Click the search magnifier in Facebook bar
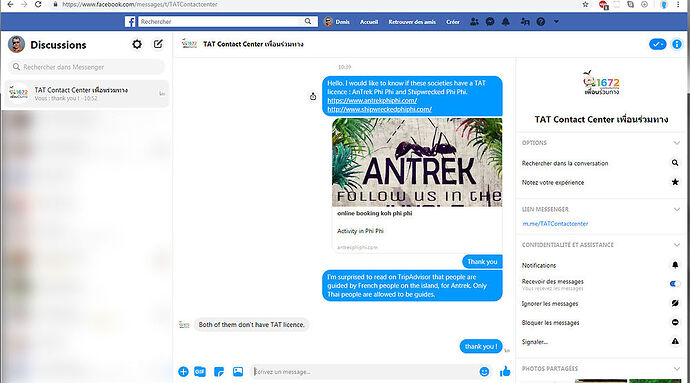Viewport: 690px width, 383px height. click(308, 21)
